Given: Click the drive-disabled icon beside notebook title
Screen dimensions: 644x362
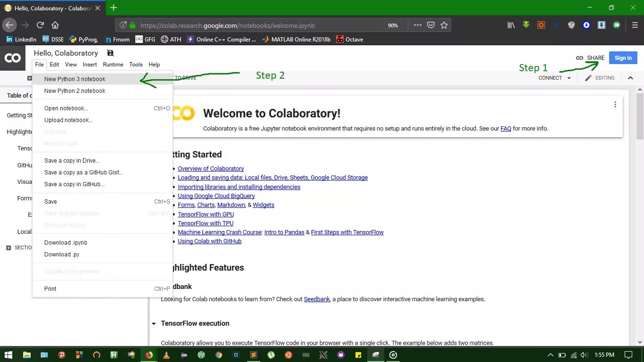Looking at the screenshot, I should click(x=110, y=53).
